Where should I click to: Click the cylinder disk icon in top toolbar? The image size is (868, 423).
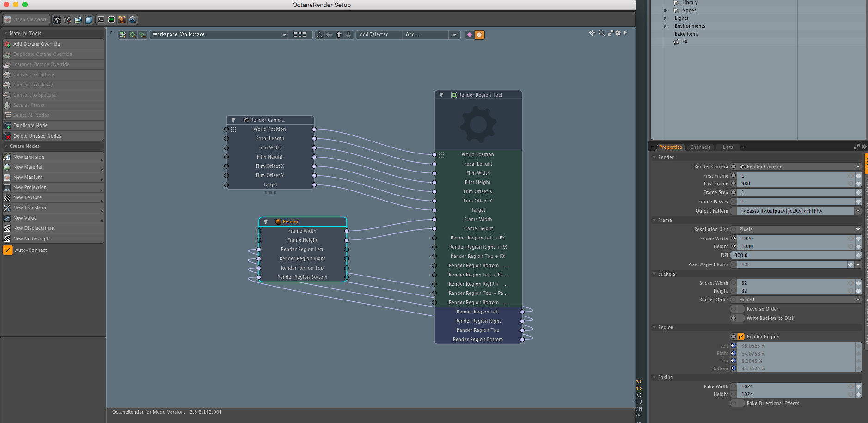point(78,19)
